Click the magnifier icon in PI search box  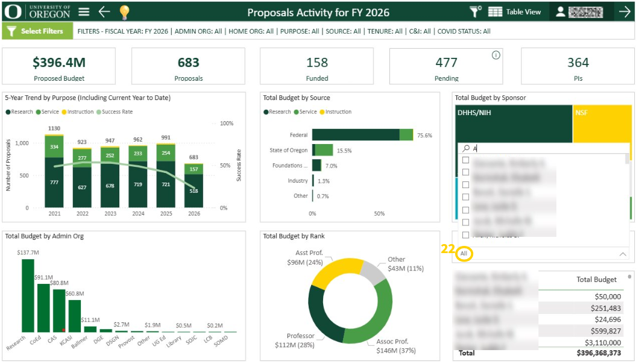tap(466, 148)
